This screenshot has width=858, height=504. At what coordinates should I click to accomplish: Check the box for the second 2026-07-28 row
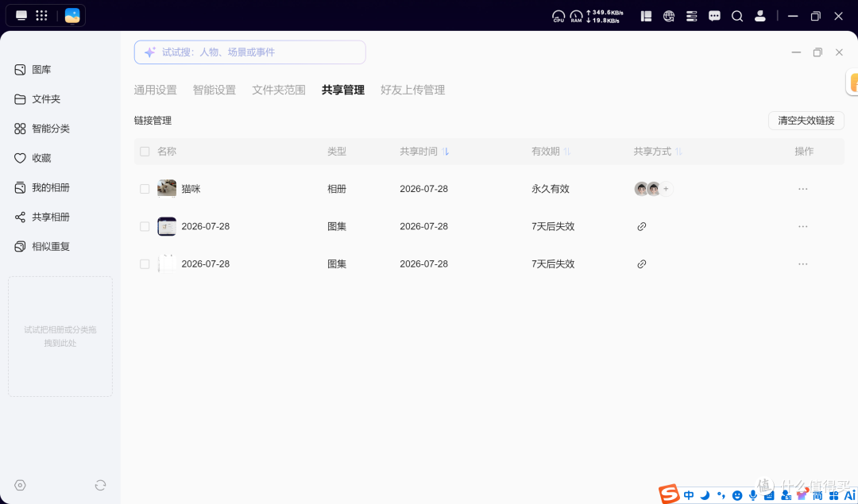pyautogui.click(x=145, y=226)
